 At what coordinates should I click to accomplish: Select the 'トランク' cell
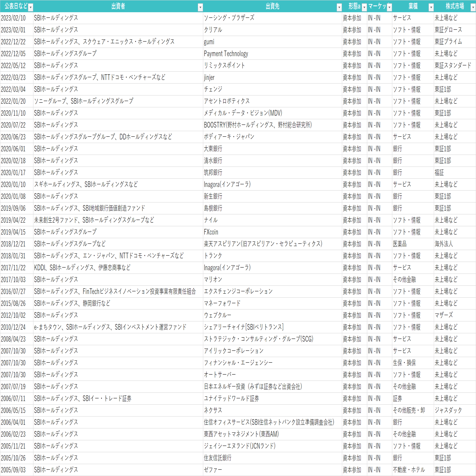coord(273,256)
